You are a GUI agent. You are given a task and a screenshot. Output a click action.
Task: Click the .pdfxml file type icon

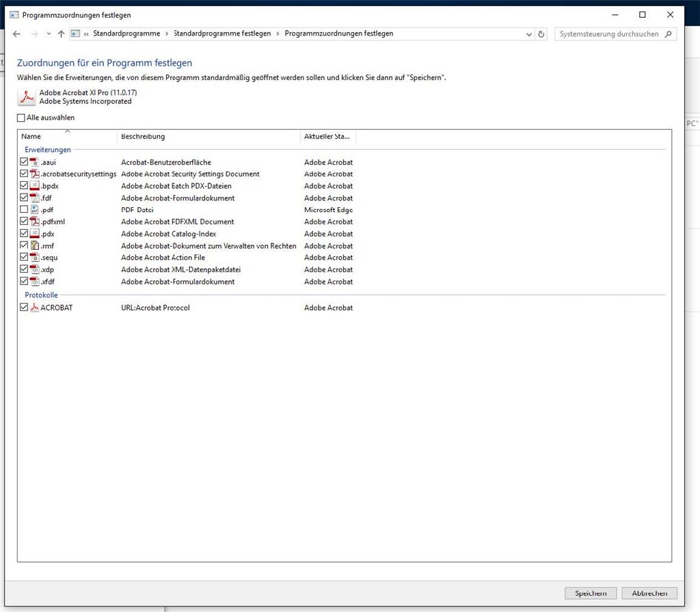[34, 222]
